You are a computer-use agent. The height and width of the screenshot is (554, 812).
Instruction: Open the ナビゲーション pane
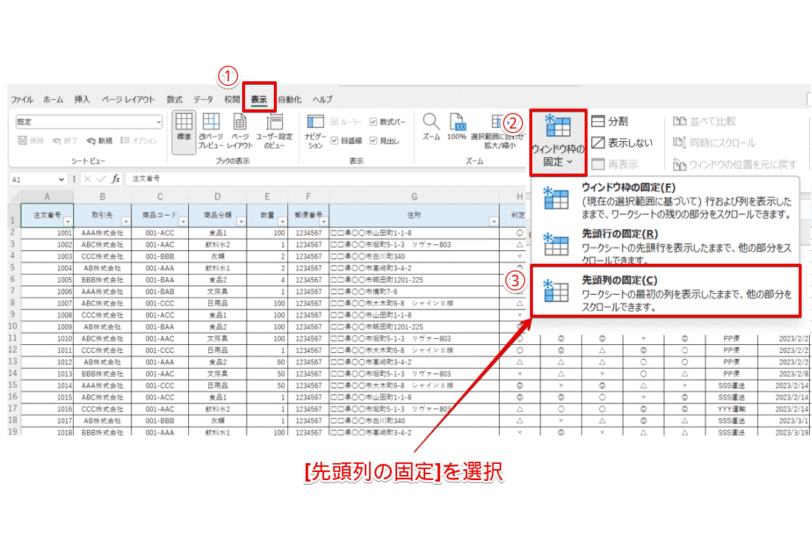[x=315, y=132]
